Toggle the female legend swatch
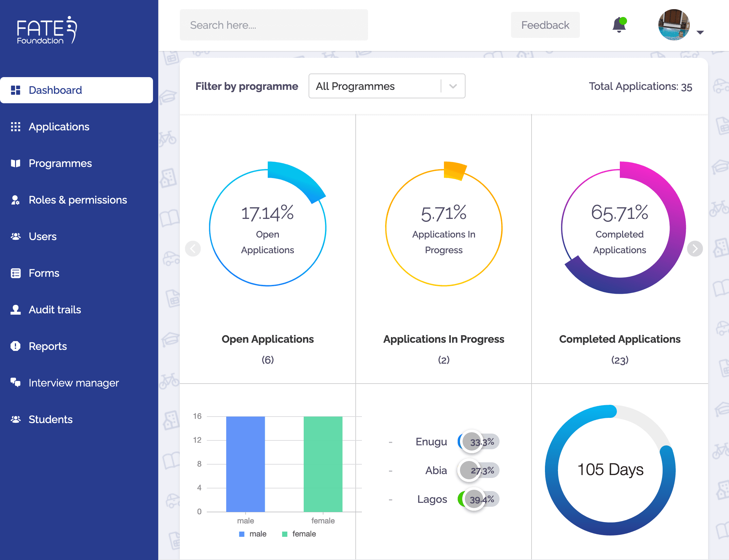 [284, 534]
